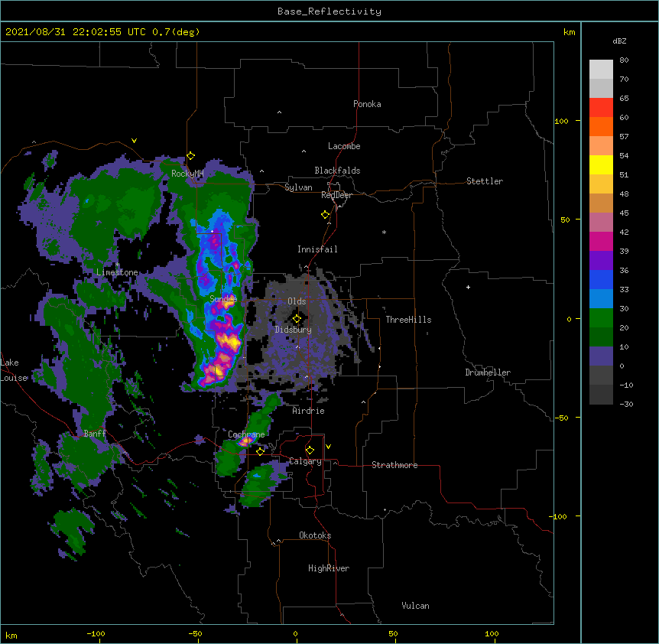Click the ThreeHills city label
Image resolution: width=659 pixels, height=644 pixels.
coord(408,320)
